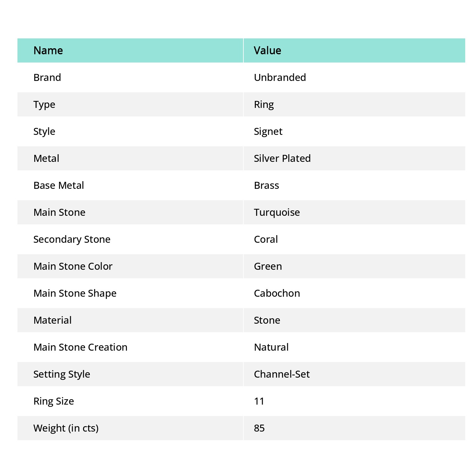The height and width of the screenshot is (476, 476).
Task: Select the Brand row label
Action: point(47,77)
